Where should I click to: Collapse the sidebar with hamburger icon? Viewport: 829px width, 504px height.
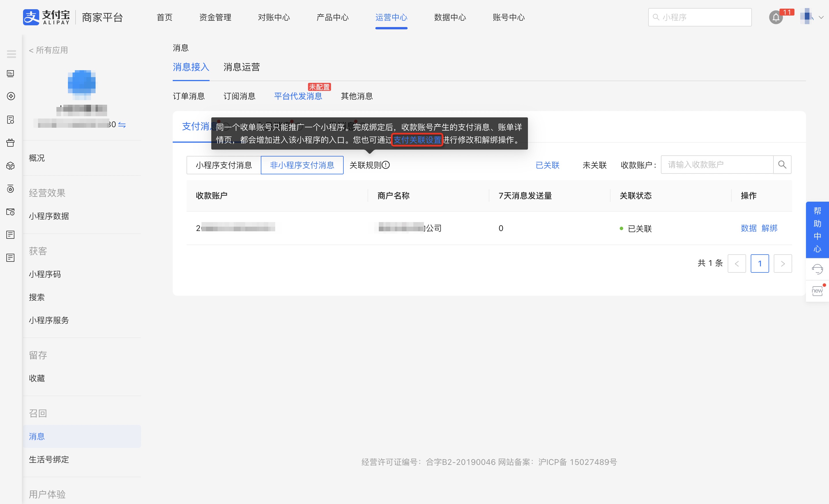point(11,54)
